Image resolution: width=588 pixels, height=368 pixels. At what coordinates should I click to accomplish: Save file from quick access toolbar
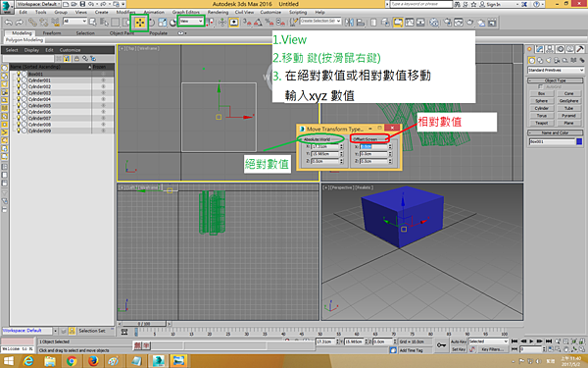pos(83,4)
